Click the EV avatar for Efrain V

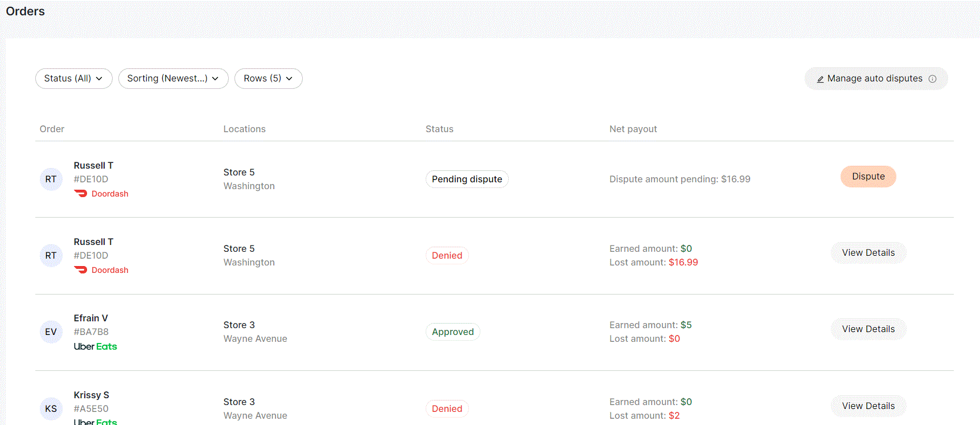tap(51, 332)
